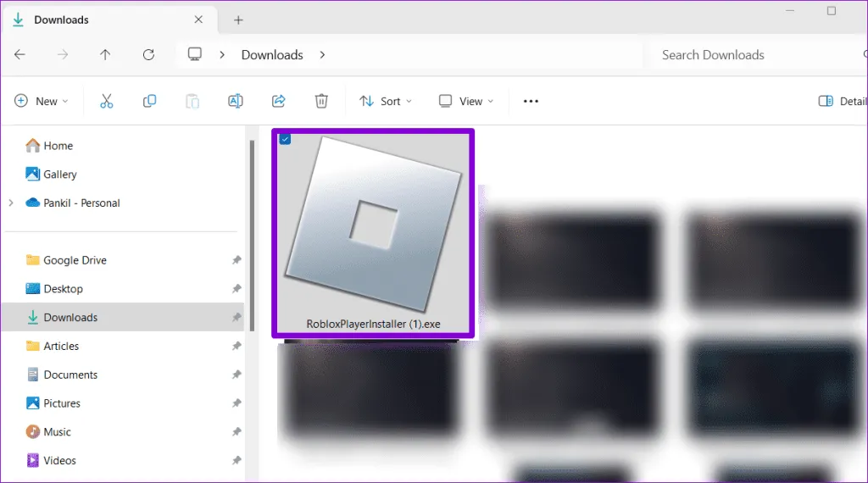Image resolution: width=868 pixels, height=483 pixels.
Task: Open the See more ellipsis menu
Action: click(x=531, y=101)
